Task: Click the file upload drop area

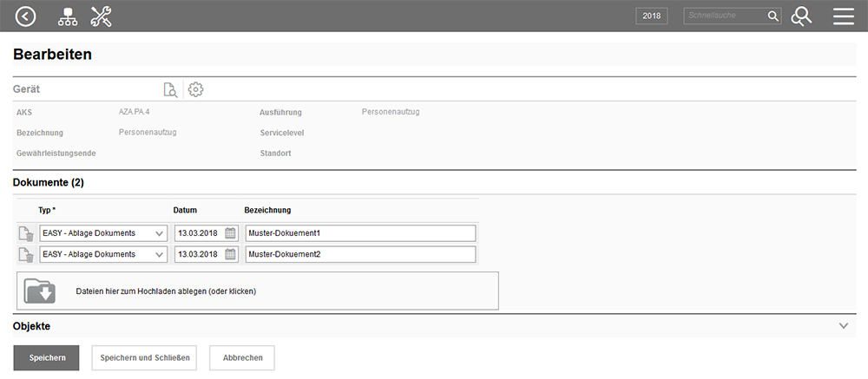Action: pyautogui.click(x=258, y=291)
